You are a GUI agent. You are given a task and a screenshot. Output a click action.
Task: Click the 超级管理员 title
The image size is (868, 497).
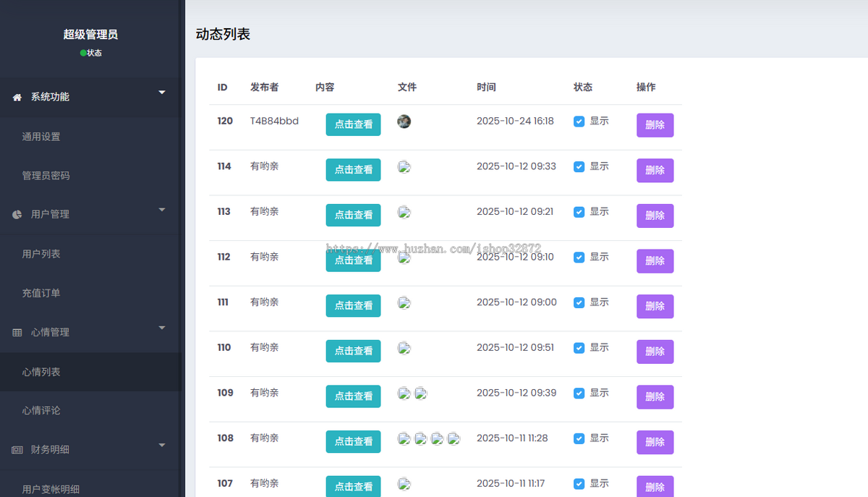point(90,34)
